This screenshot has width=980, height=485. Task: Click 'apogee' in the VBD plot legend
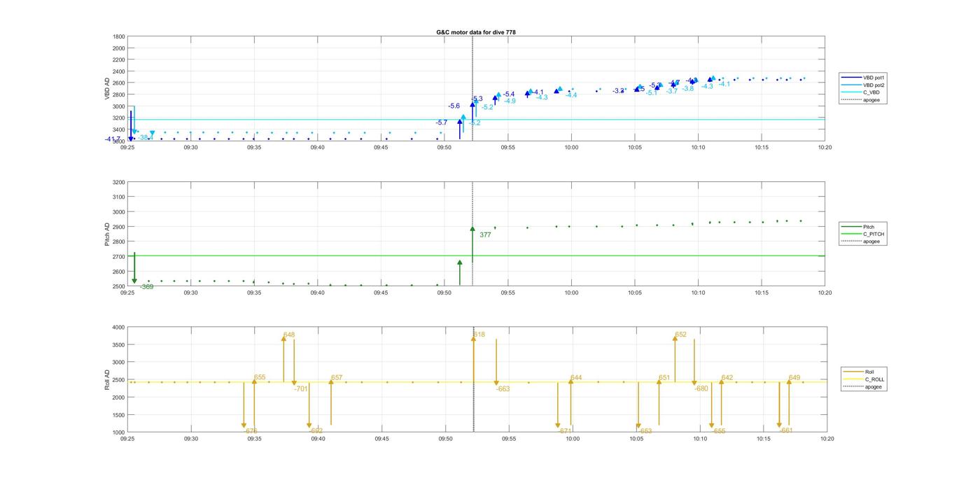[x=871, y=99]
